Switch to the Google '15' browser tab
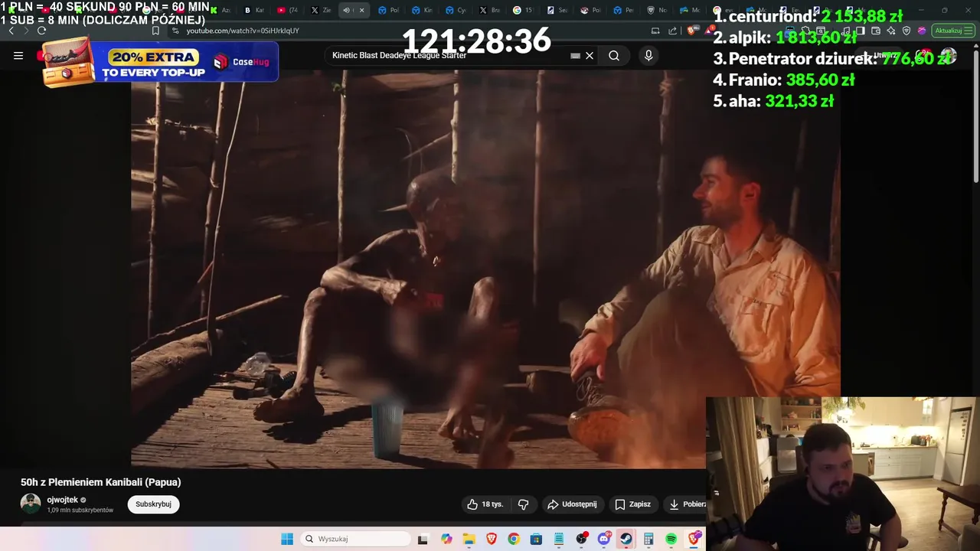 point(523,10)
